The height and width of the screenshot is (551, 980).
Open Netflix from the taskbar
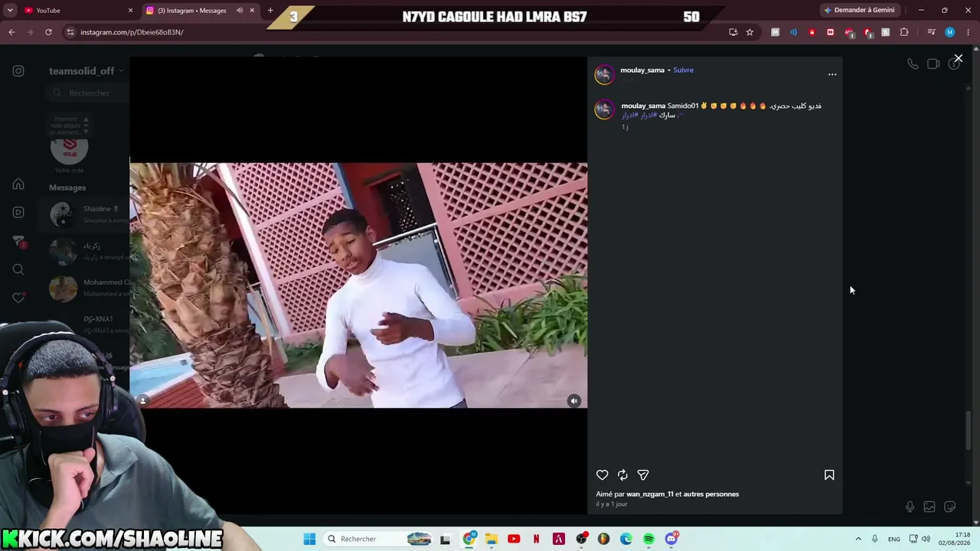pos(536,539)
